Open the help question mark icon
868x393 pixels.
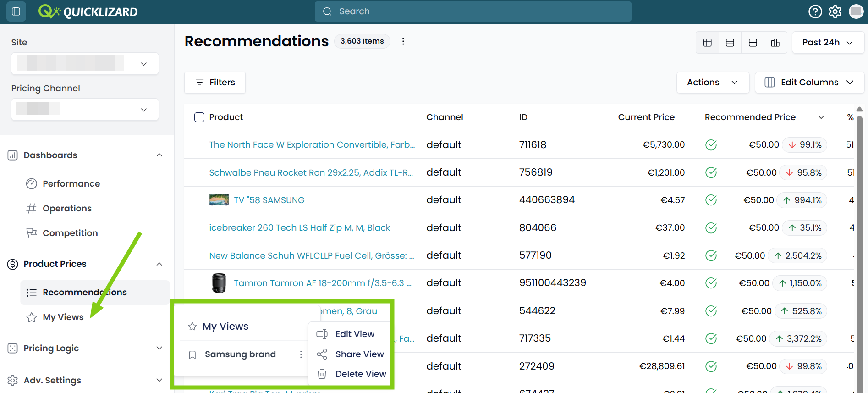(815, 11)
